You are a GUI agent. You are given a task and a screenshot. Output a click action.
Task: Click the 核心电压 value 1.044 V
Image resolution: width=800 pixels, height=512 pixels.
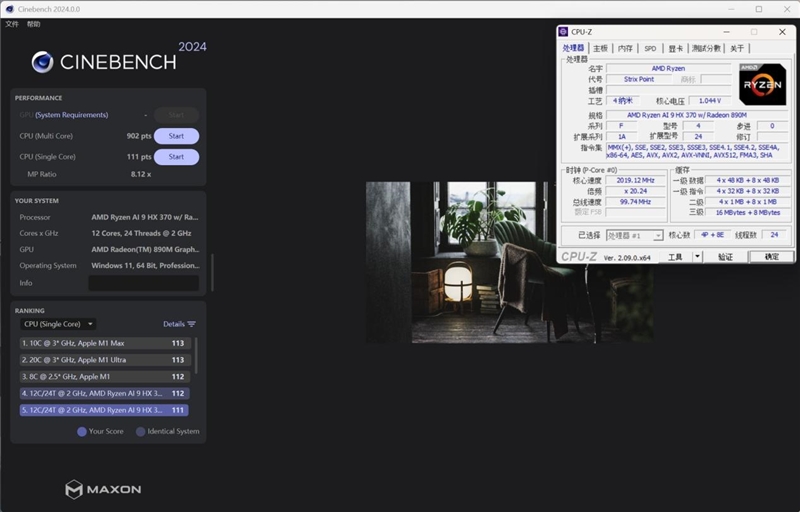(x=710, y=100)
